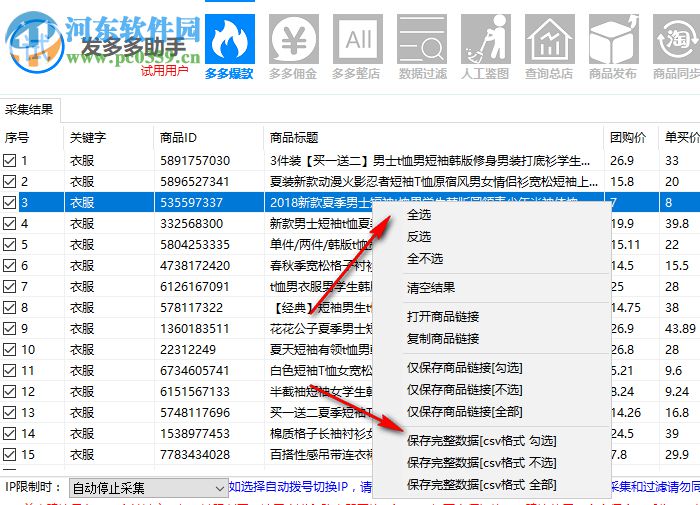Select product ID 1360183511 cell
This screenshot has width=700, height=505.
(195, 328)
